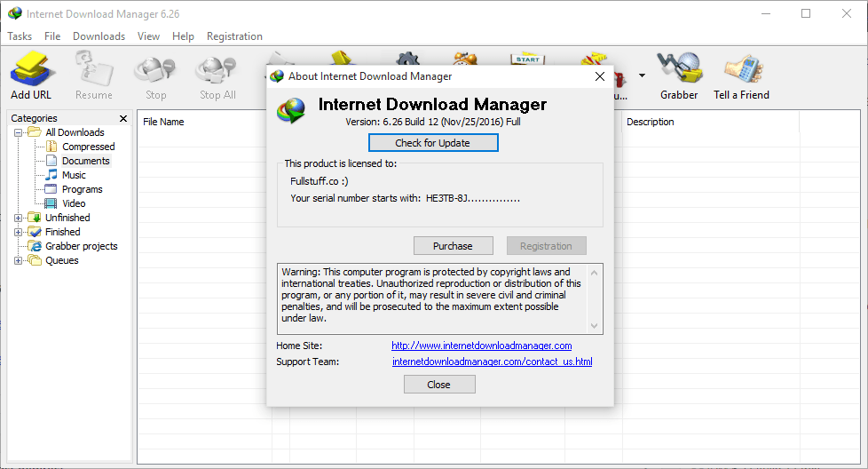
Task: Select the Video category icon
Action: pyautogui.click(x=51, y=203)
